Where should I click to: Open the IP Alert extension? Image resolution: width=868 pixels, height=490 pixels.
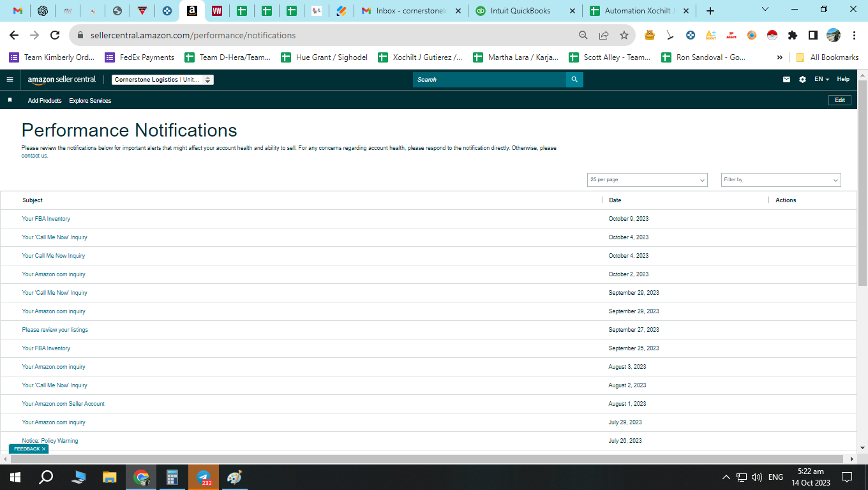point(731,35)
